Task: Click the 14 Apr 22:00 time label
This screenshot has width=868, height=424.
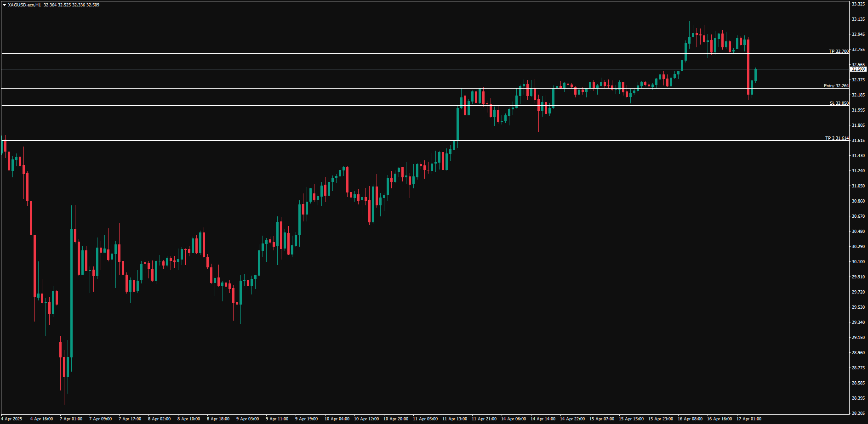Action: tap(572, 419)
